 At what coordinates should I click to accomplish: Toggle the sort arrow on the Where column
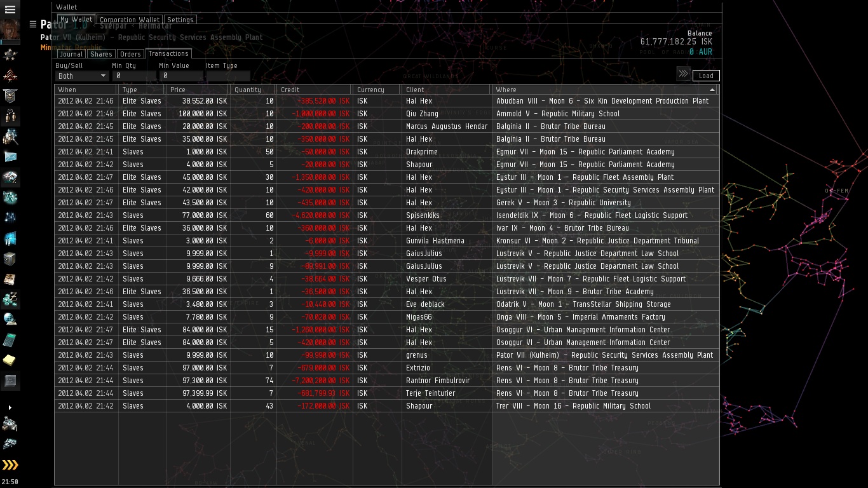pos(712,90)
